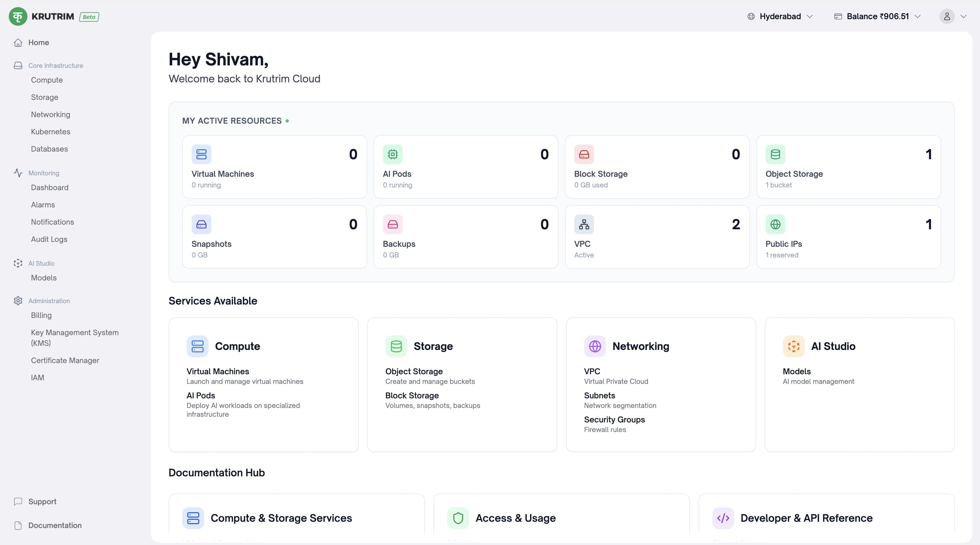
Task: Select Networking in the sidebar
Action: 51,114
